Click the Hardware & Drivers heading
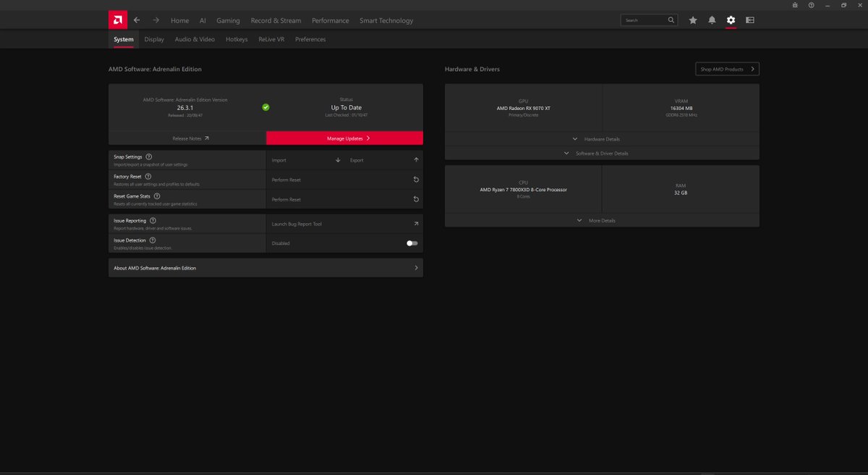868x475 pixels. click(472, 69)
